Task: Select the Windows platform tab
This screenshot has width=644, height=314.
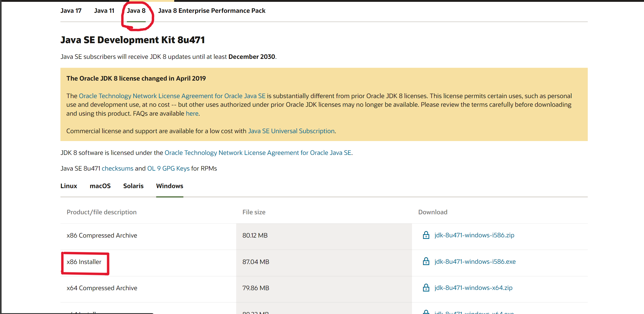Action: click(170, 186)
